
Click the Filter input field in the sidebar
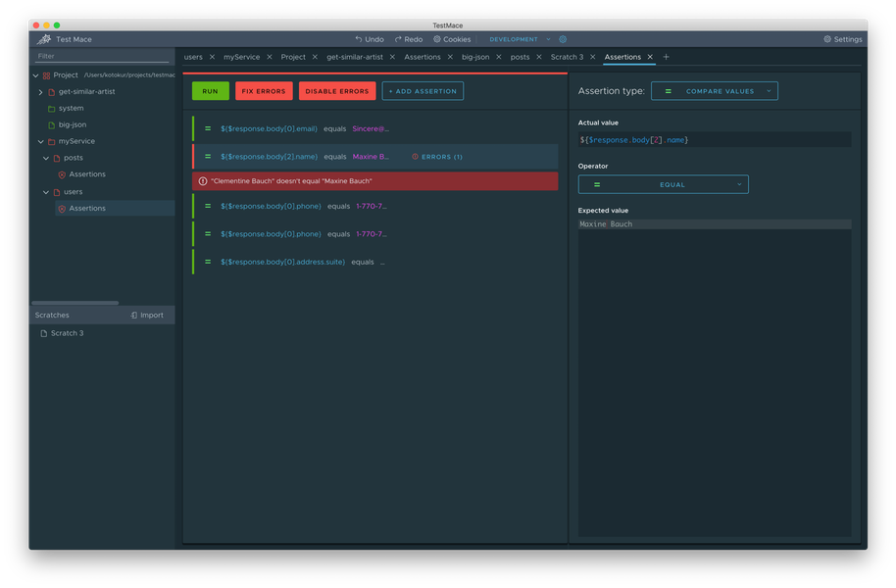[x=103, y=56]
